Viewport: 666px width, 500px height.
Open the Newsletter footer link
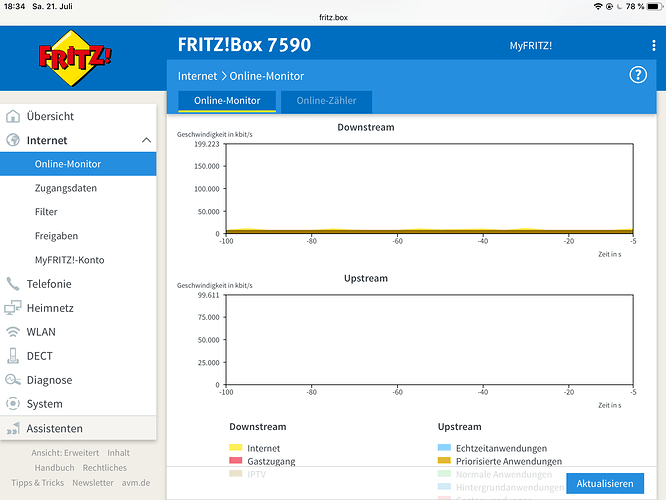(x=93, y=483)
